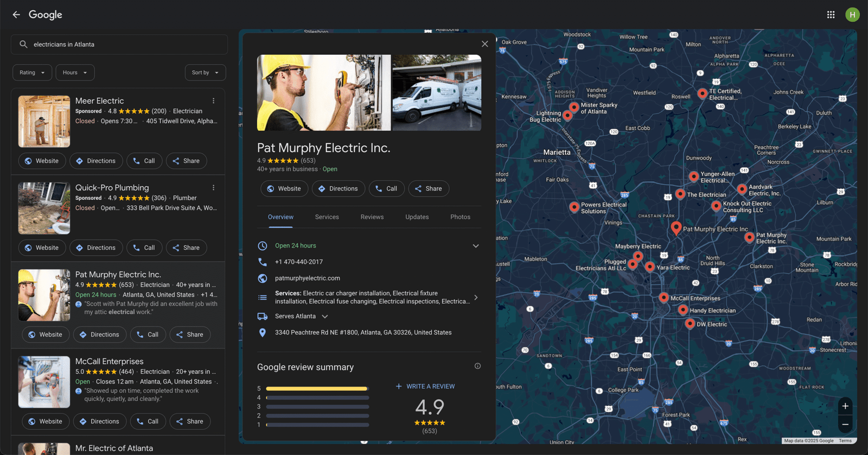Open the Rating filter dropdown
The height and width of the screenshot is (455, 868).
coord(33,73)
